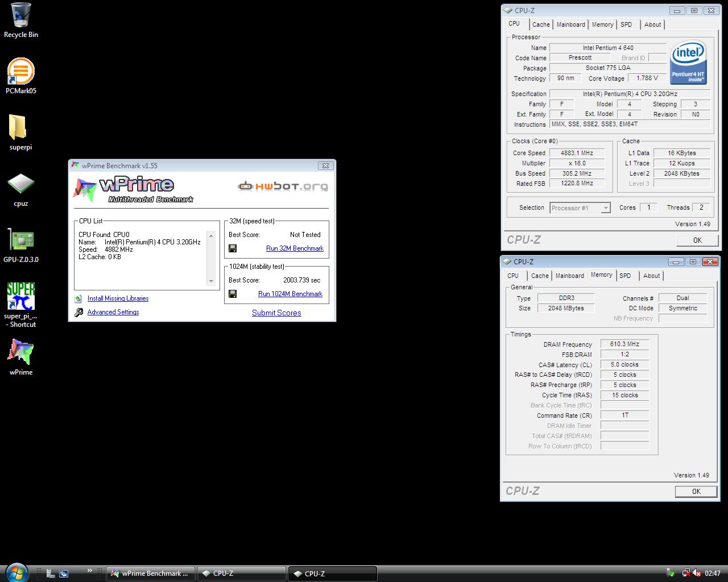Image resolution: width=728 pixels, height=582 pixels.
Task: Click the Command Rate value 1T
Action: [624, 415]
